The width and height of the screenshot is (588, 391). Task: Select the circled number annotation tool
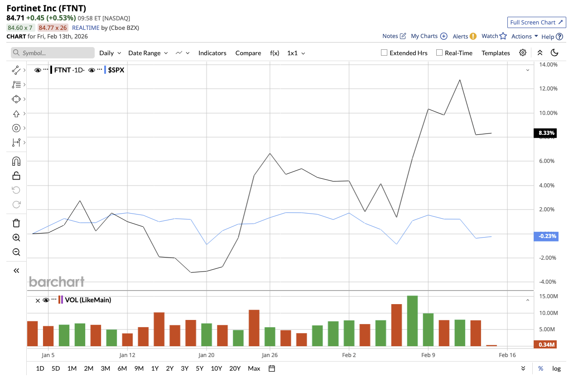point(16,128)
